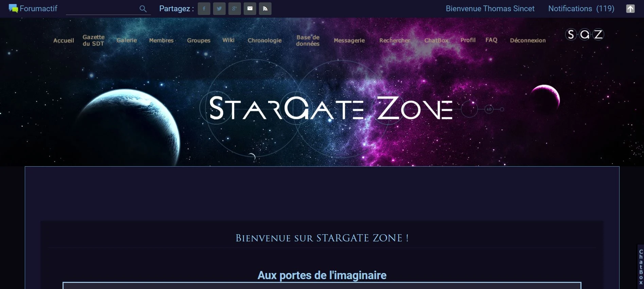This screenshot has width=644, height=289.
Task: Share via the Google Plus icon
Action: [x=234, y=8]
